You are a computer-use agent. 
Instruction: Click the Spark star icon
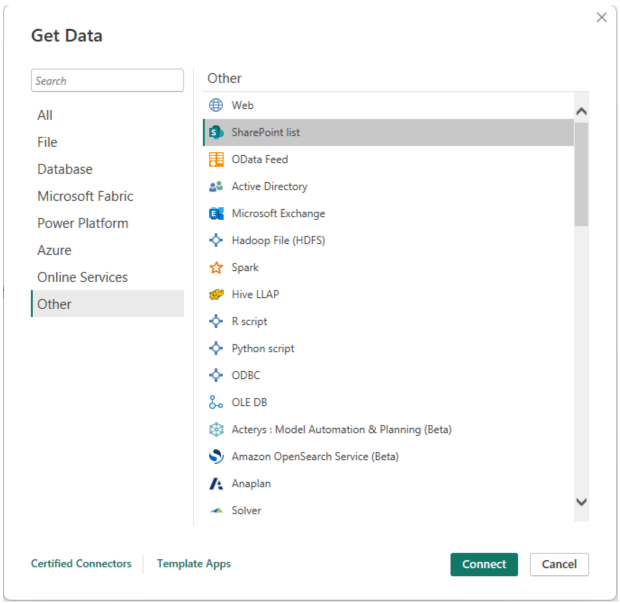click(216, 267)
